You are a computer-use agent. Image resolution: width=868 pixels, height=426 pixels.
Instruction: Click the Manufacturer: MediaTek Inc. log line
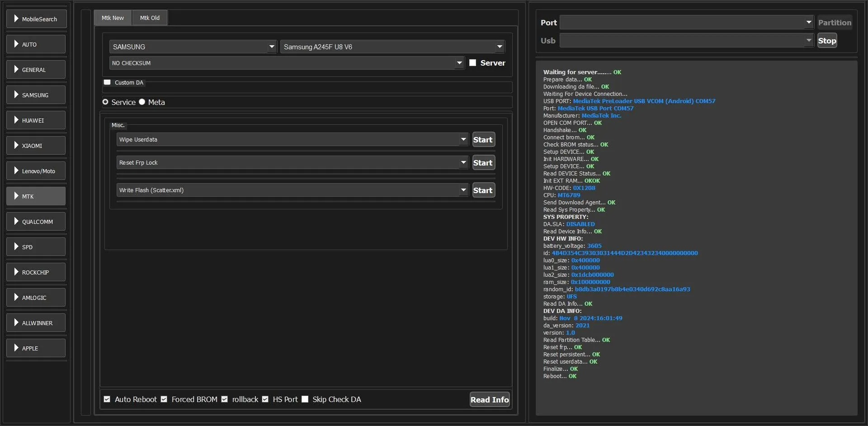(x=582, y=116)
